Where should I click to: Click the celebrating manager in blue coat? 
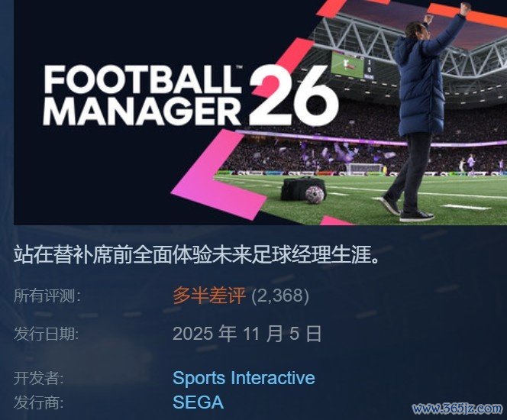[x=421, y=111]
